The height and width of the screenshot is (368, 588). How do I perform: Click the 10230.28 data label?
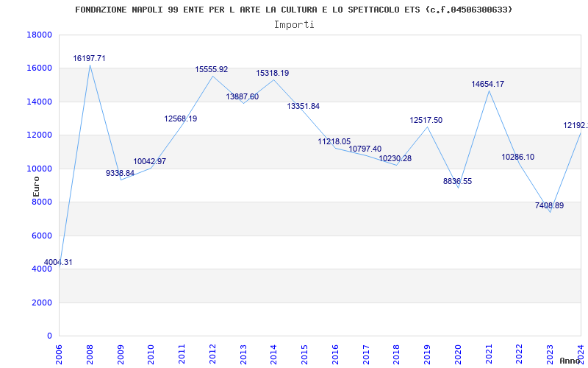pyautogui.click(x=395, y=159)
